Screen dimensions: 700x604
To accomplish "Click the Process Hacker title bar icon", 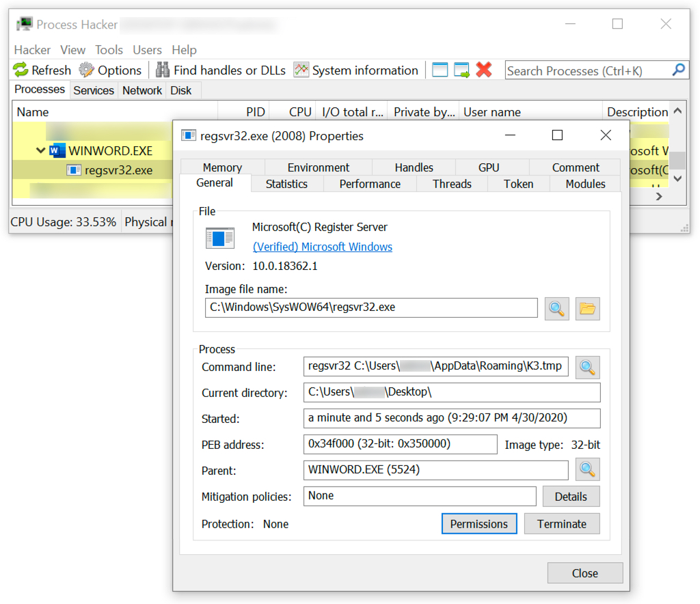I will (x=25, y=24).
